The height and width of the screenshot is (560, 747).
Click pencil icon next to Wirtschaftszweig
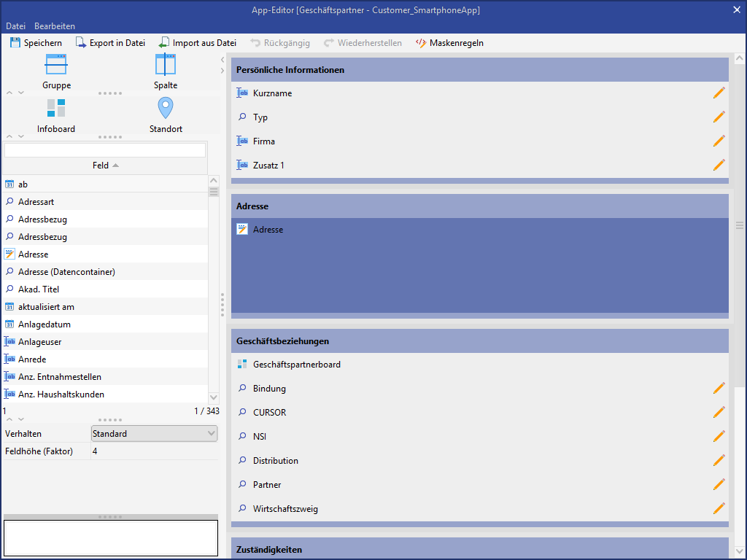pos(719,508)
